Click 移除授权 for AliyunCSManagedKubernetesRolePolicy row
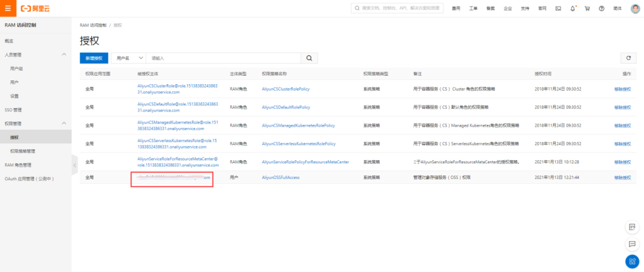The height and width of the screenshot is (272, 644). click(623, 125)
